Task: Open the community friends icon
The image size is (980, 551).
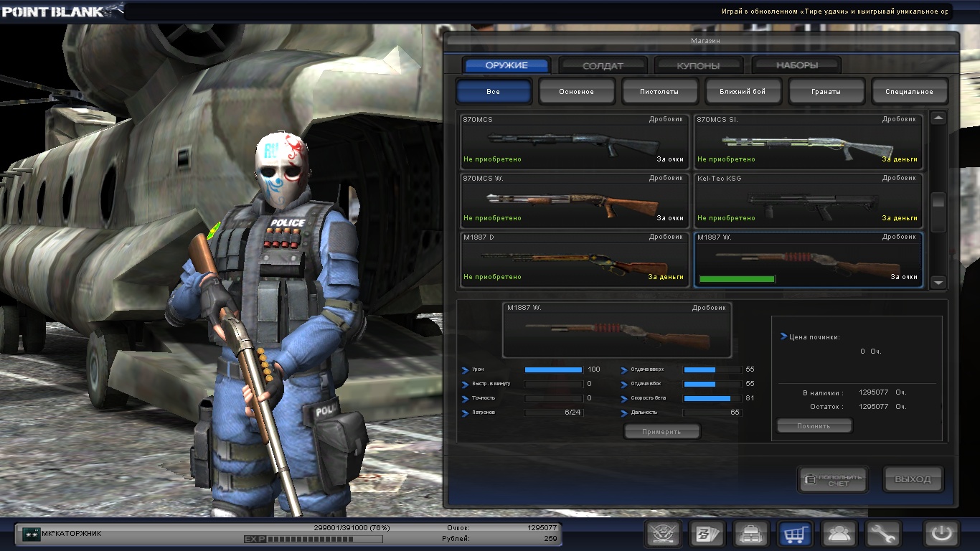Action: point(839,534)
